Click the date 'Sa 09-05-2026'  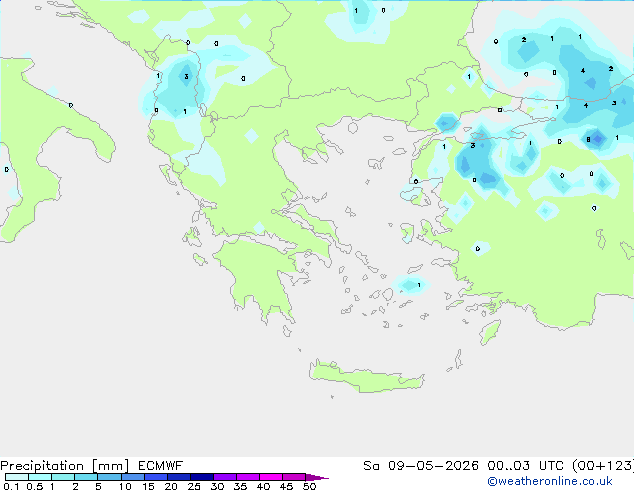(x=421, y=466)
